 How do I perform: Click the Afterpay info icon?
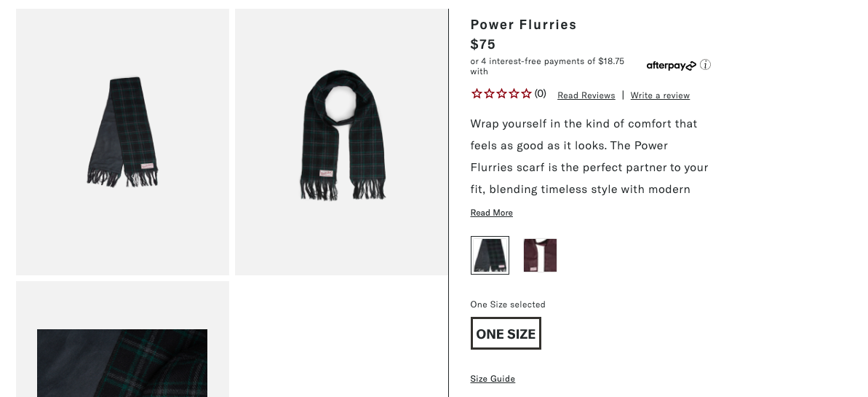(705, 65)
